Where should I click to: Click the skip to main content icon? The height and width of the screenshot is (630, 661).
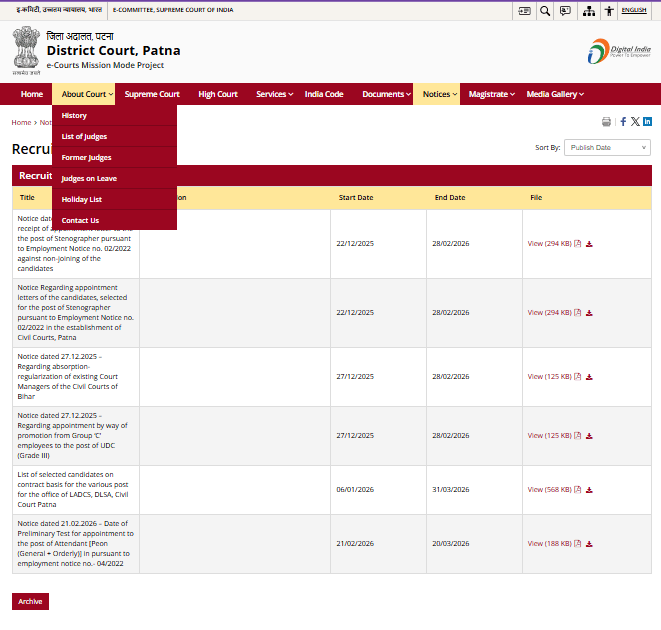pyautogui.click(x=524, y=10)
